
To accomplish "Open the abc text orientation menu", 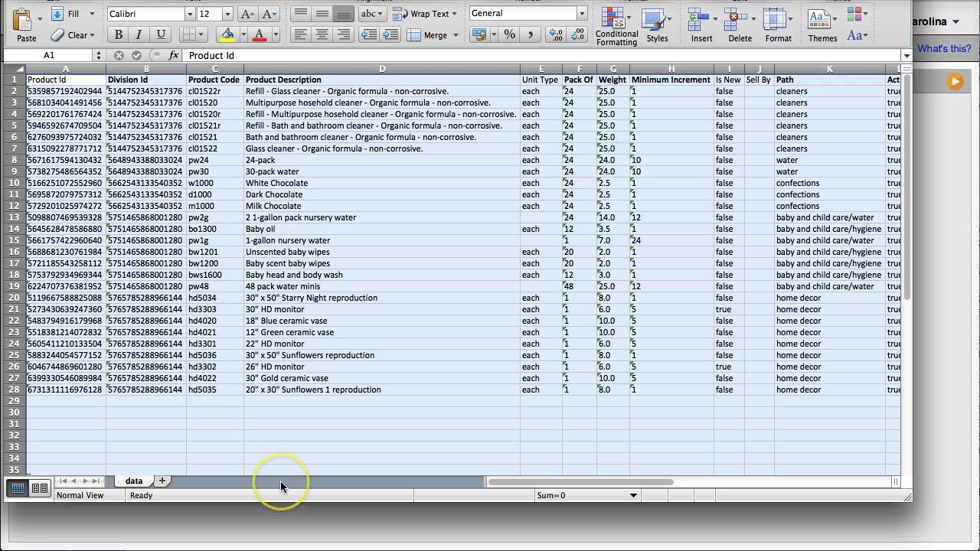I will (x=372, y=14).
